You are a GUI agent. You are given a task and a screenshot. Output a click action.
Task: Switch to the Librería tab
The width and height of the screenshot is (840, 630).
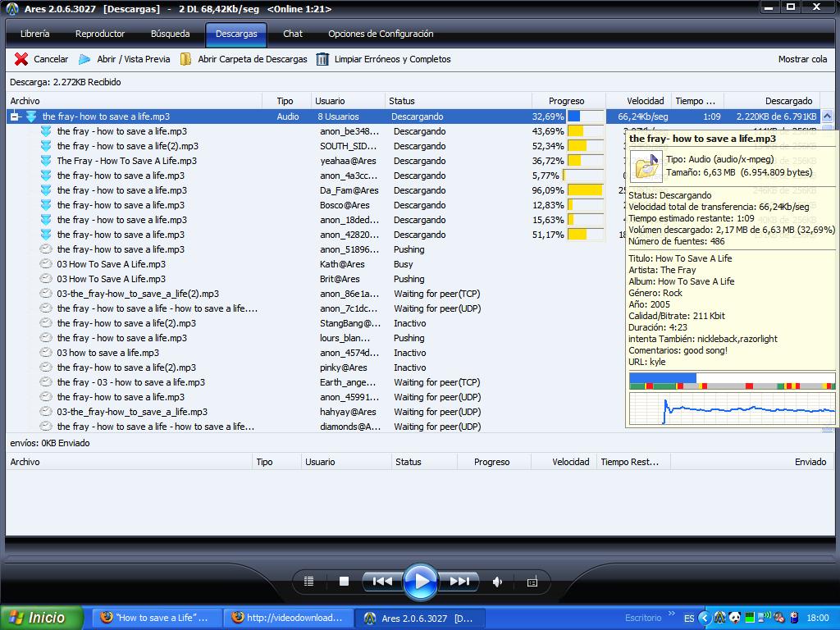[x=34, y=34]
